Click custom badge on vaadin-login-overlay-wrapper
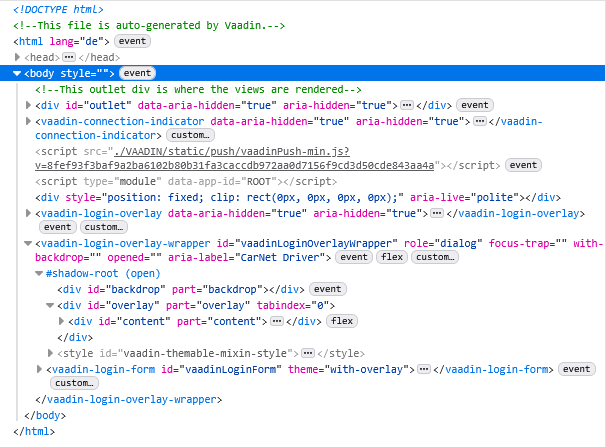 tap(434, 257)
